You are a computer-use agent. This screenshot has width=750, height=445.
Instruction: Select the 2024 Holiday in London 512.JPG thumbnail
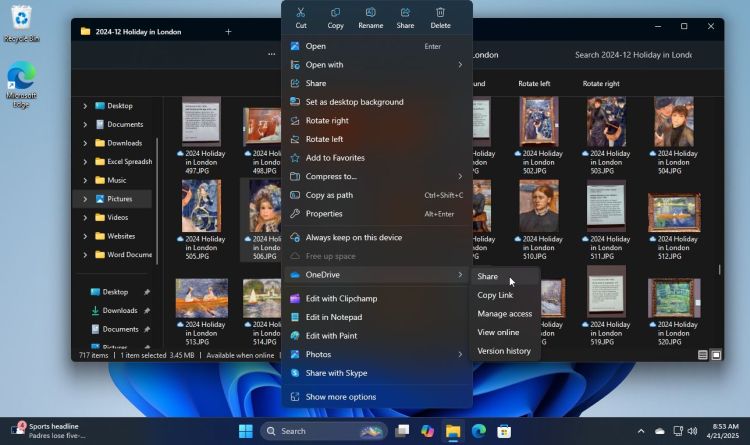675,220
